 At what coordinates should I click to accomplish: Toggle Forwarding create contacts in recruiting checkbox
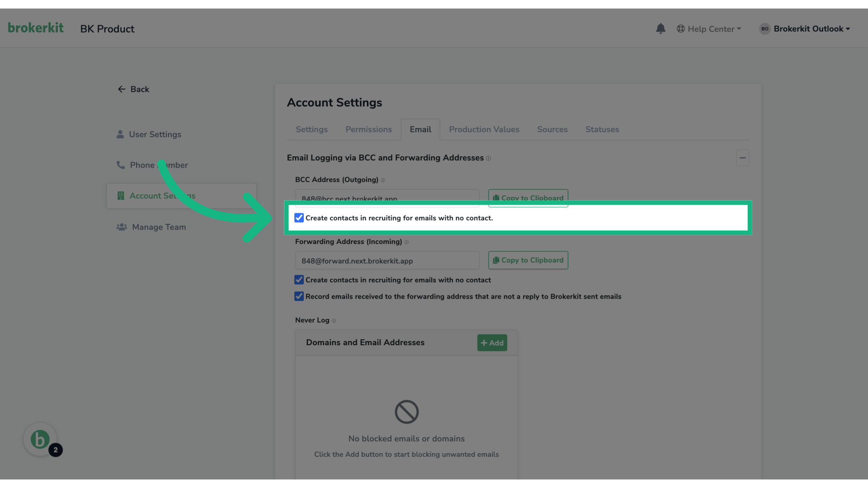(x=299, y=280)
